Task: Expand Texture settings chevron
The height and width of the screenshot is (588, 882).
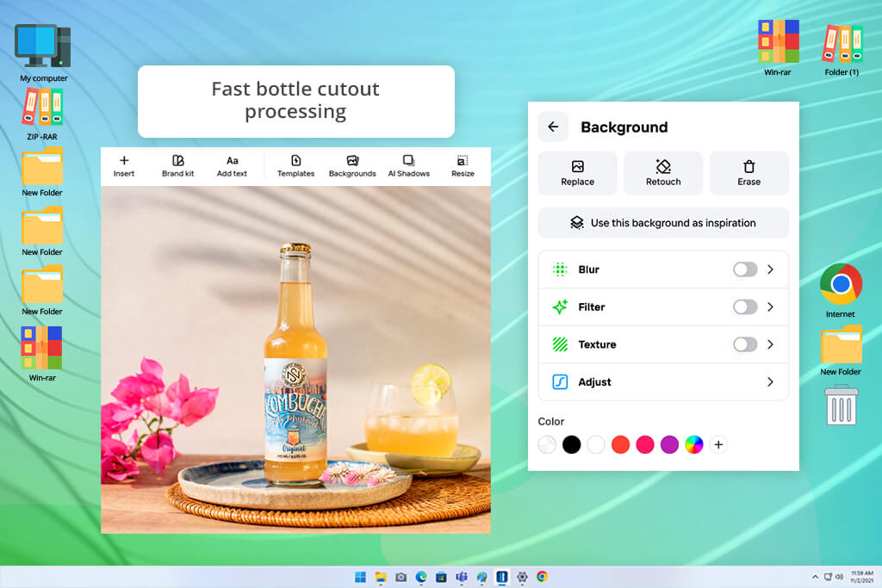Action: (771, 344)
